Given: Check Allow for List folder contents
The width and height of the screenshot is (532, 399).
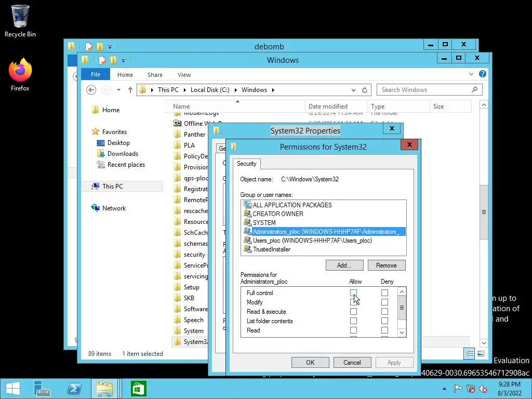Looking at the screenshot, I should (353, 321).
